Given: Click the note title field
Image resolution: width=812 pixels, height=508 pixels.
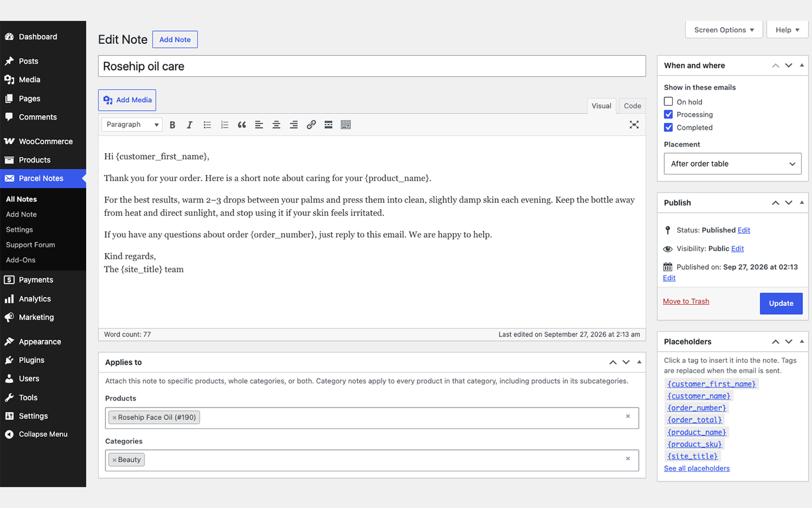Looking at the screenshot, I should (372, 66).
